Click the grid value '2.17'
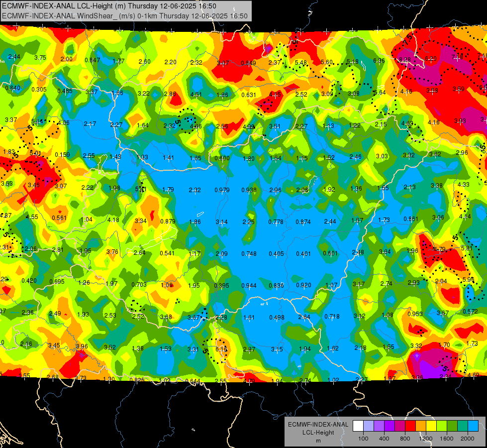Image resolution: width=487 pixels, height=448 pixels. pos(90,124)
